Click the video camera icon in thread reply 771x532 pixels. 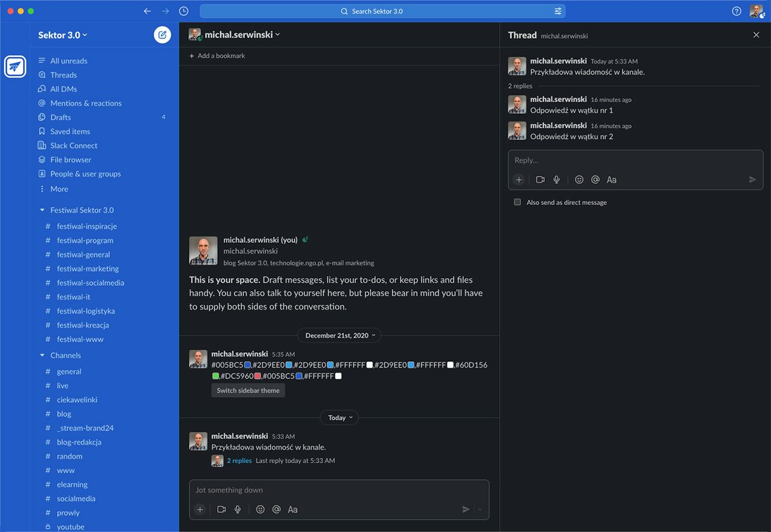click(540, 180)
